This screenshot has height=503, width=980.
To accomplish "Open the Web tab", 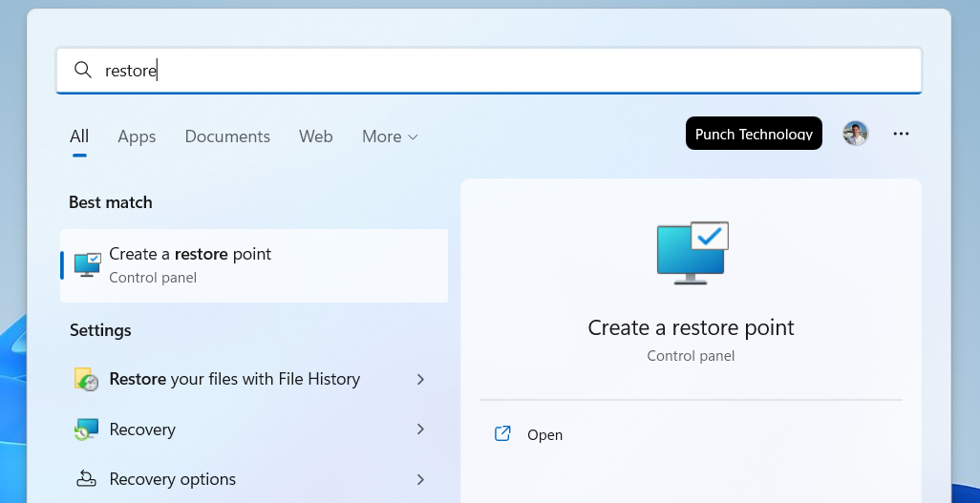I will [x=315, y=136].
